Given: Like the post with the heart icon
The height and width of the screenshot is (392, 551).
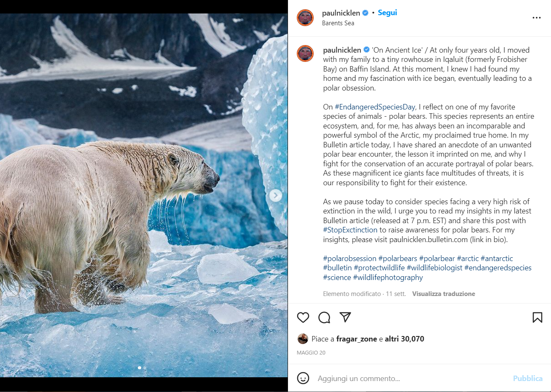Looking at the screenshot, I should pos(303,317).
